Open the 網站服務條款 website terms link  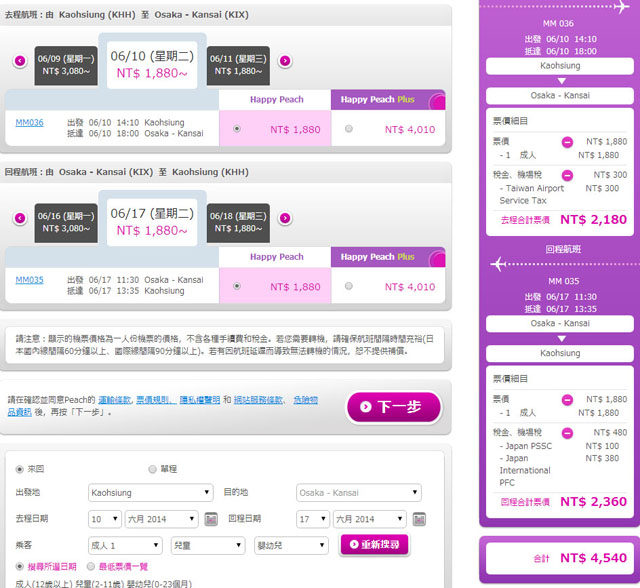[x=259, y=400]
